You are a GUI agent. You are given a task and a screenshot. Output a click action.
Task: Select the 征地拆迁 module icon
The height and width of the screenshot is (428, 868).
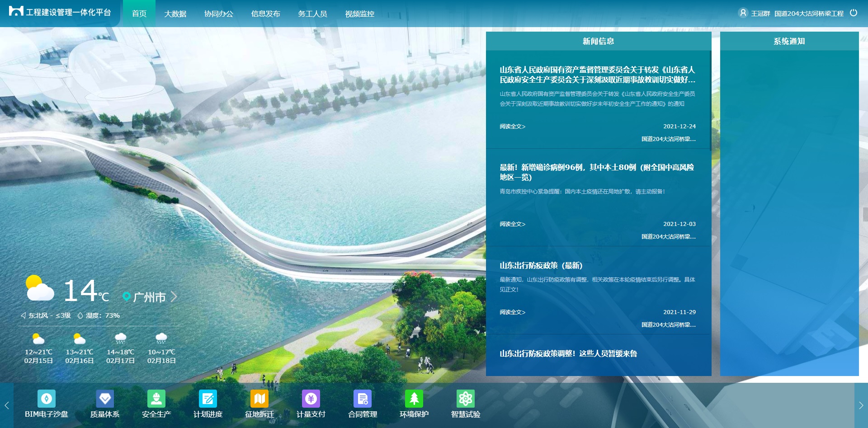point(259,399)
